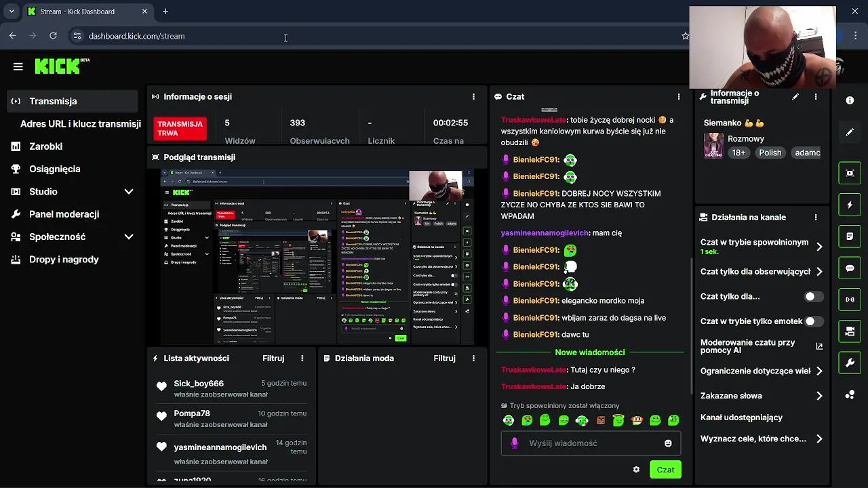Select Transmisja in the sidebar

(x=72, y=101)
